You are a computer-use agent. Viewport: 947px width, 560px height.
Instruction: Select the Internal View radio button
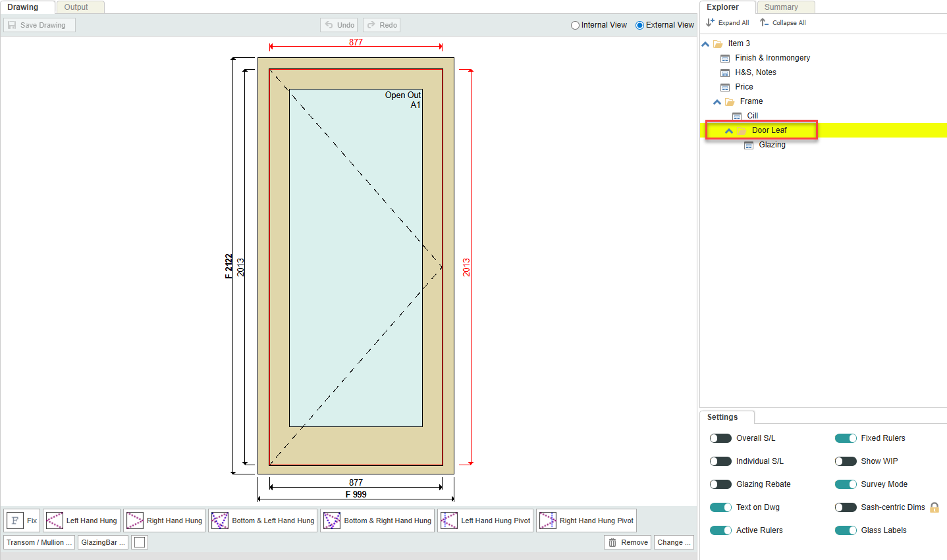pos(575,25)
